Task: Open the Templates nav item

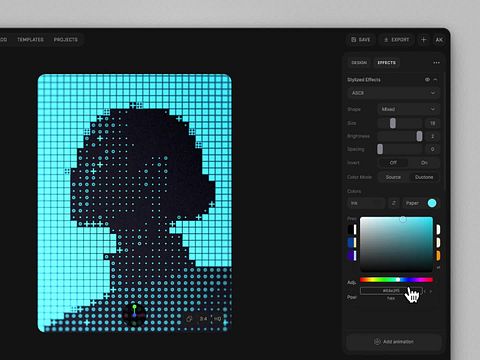Action: 30,40
